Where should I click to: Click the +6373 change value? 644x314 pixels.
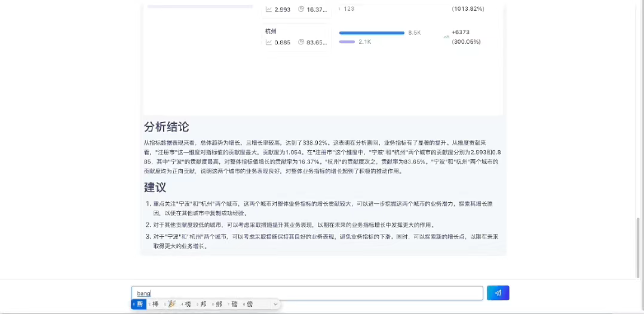[x=461, y=32]
